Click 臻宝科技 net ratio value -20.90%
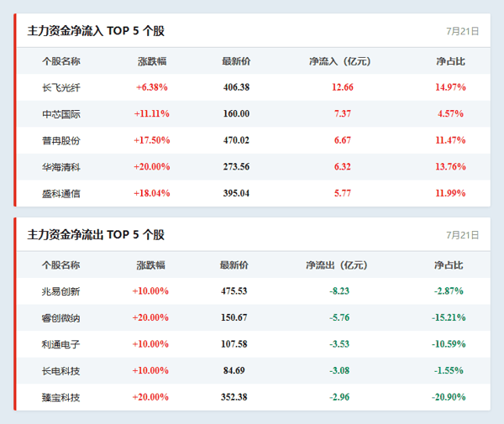 coord(449,397)
